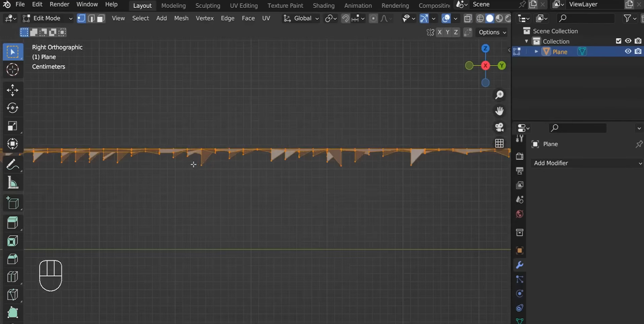Screen dimensions: 644x324
Task: Click the viewport zoom magnifier icon
Action: (x=499, y=95)
